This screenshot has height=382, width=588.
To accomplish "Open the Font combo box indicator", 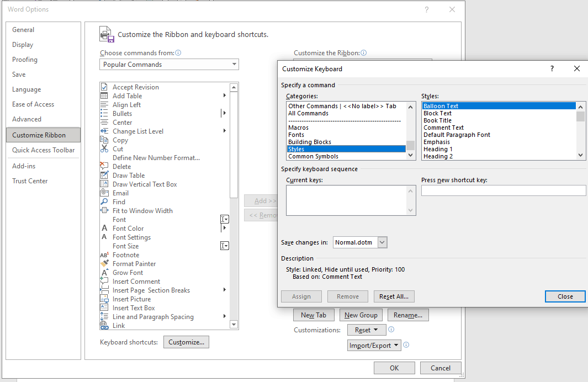I will pos(224,219).
